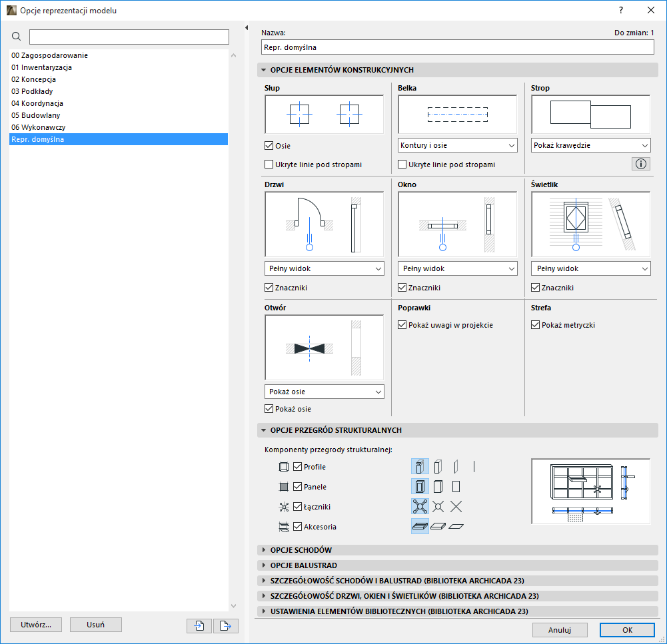Click the search magnifier icon
The height and width of the screenshot is (644, 667).
16,37
